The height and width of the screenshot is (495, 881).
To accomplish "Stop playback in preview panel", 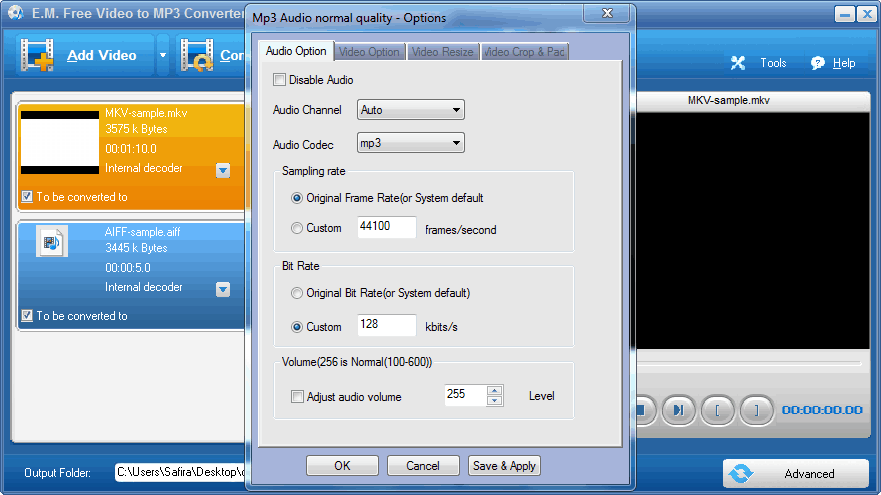I will click(645, 410).
